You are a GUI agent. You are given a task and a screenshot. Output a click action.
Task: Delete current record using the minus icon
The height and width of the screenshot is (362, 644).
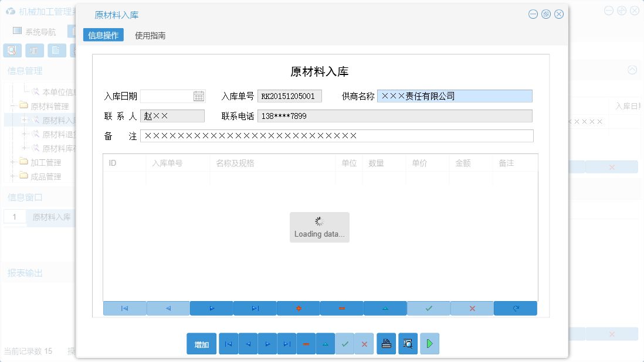342,308
